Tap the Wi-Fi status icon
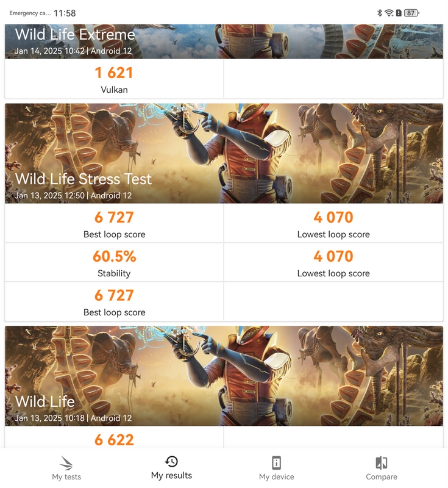Image resolution: width=448 pixels, height=488 pixels. tap(388, 13)
